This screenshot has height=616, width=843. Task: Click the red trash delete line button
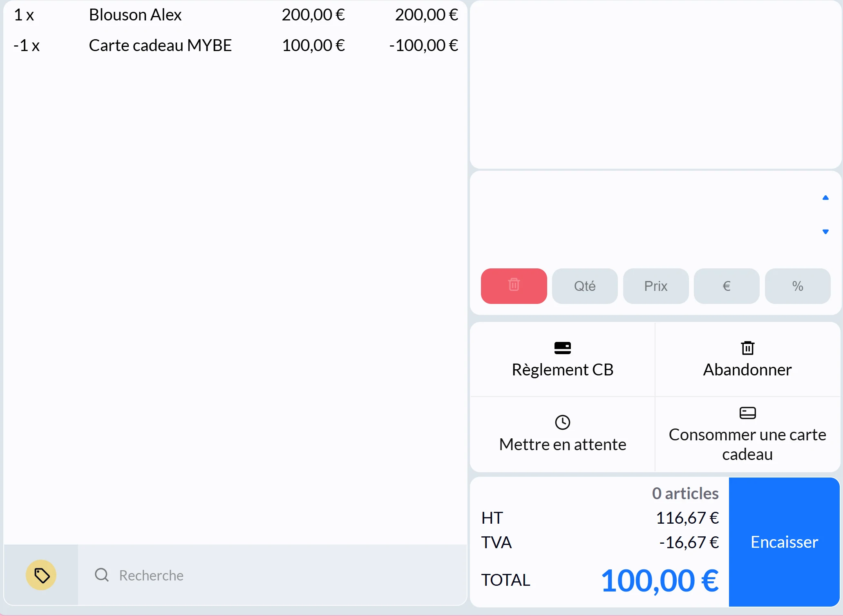tap(514, 286)
